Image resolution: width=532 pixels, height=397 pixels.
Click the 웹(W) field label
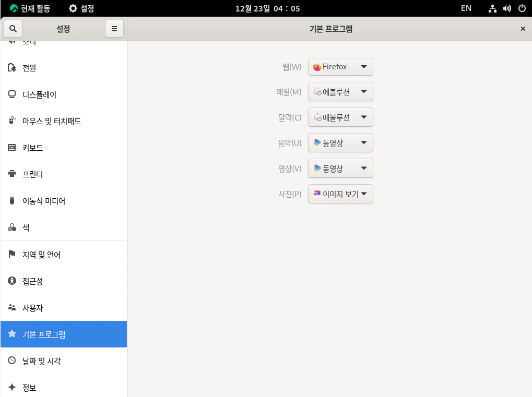coord(292,67)
